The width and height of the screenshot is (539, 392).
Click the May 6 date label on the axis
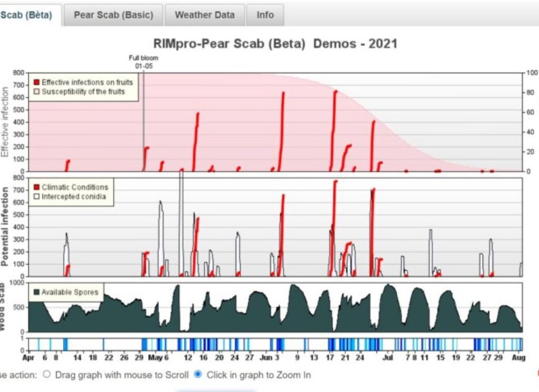(158, 358)
